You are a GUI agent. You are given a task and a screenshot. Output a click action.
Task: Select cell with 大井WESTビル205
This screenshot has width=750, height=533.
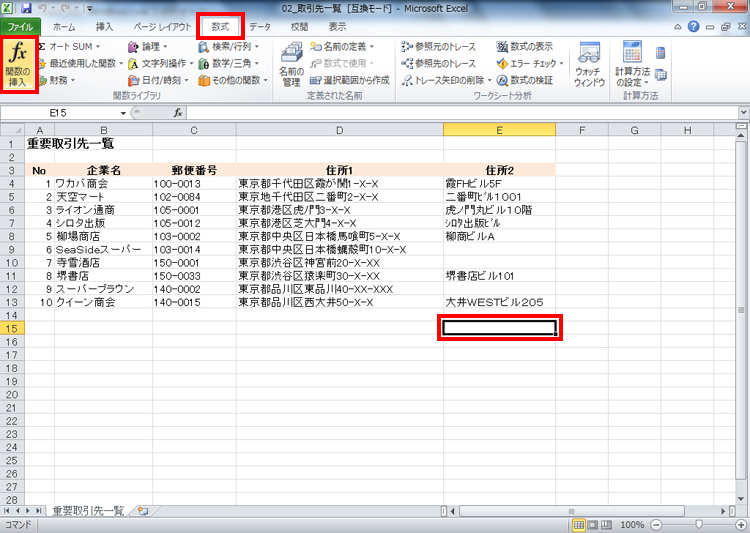coord(499,302)
